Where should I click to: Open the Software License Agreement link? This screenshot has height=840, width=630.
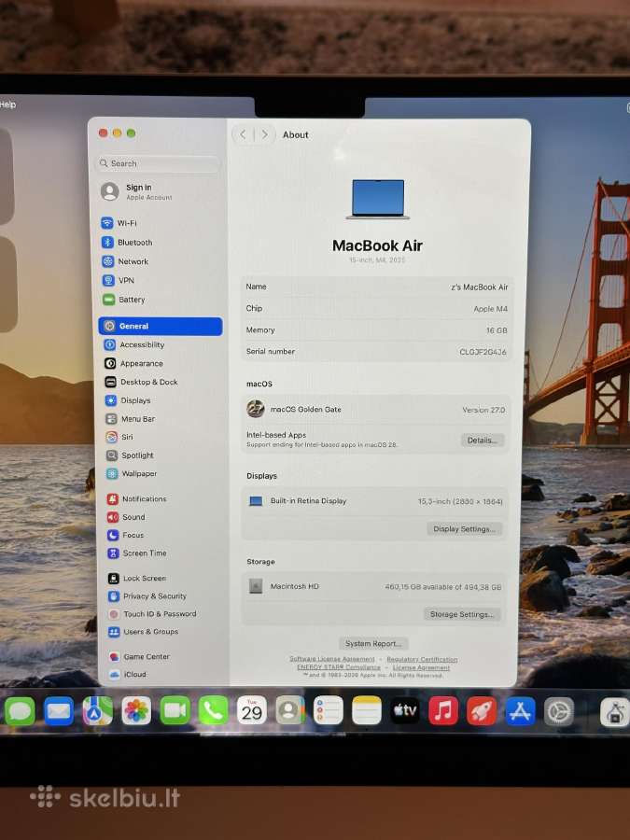click(x=332, y=659)
